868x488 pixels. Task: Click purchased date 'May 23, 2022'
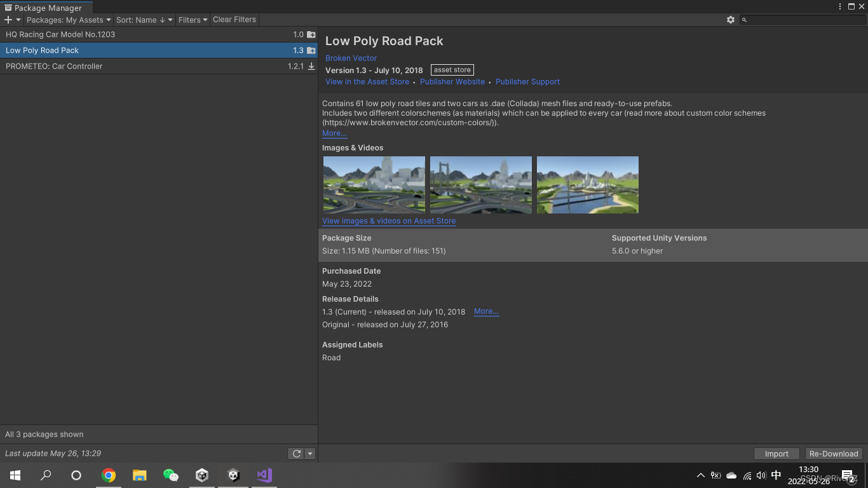[347, 284]
